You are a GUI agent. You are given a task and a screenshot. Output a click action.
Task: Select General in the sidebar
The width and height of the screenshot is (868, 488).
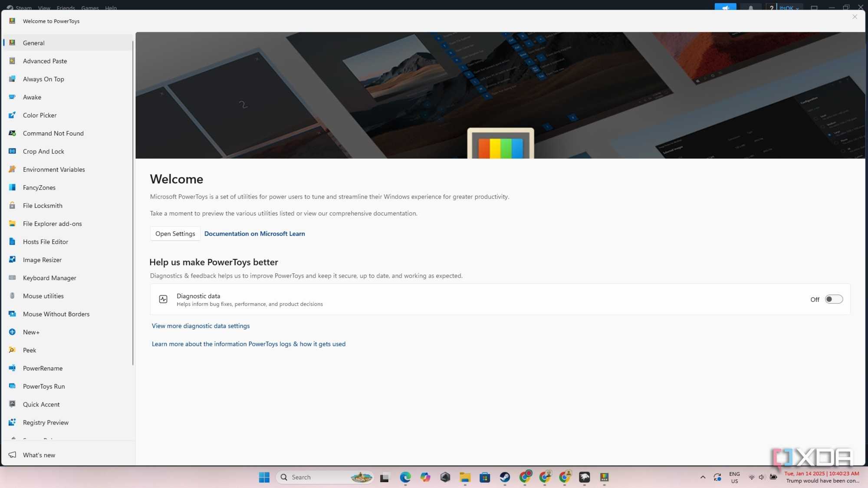[x=67, y=43]
